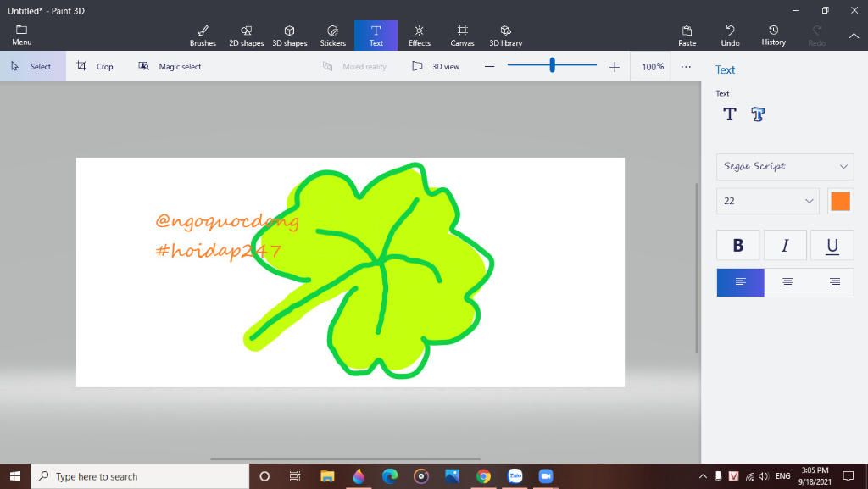Screen dimensions: 868x489
Task: Toggle bold text formatting
Action: [x=738, y=245]
